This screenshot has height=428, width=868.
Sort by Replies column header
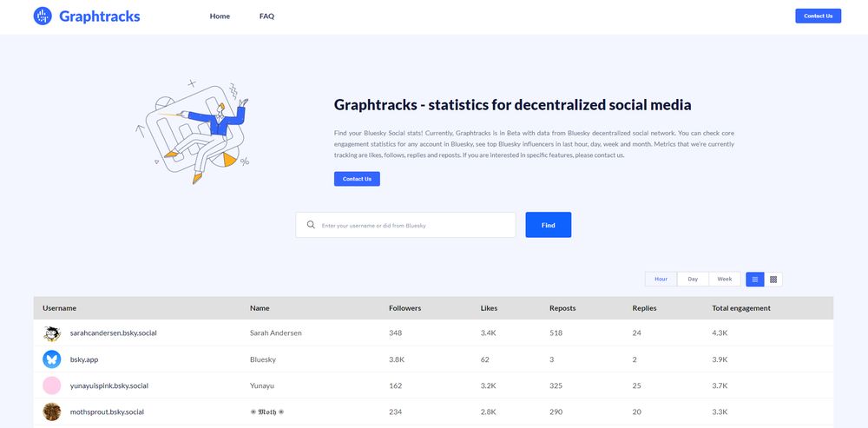644,308
